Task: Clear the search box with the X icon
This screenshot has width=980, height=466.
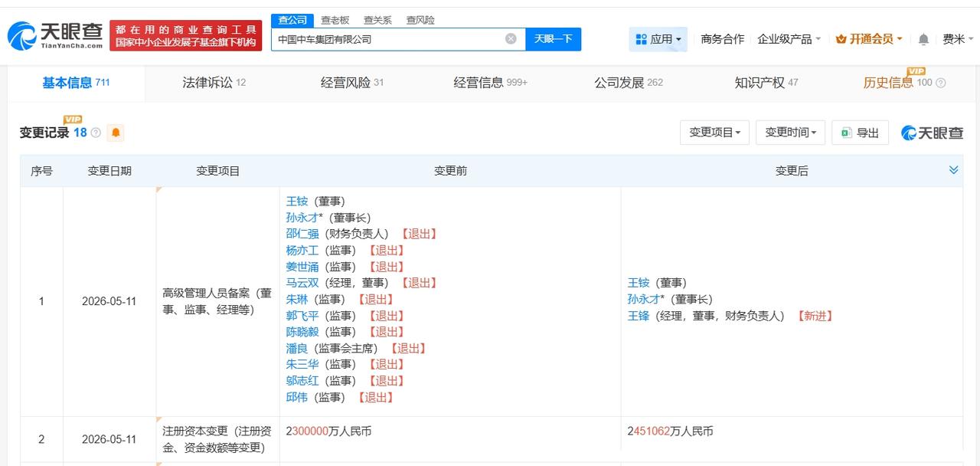Action: point(511,38)
